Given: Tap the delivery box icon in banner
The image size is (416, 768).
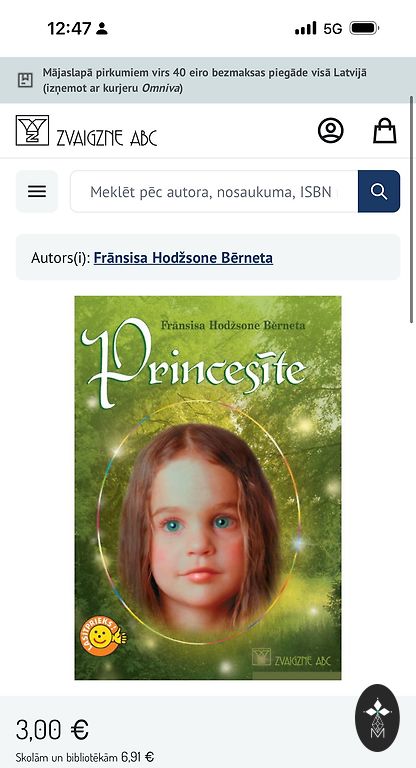Looking at the screenshot, I should [25, 80].
